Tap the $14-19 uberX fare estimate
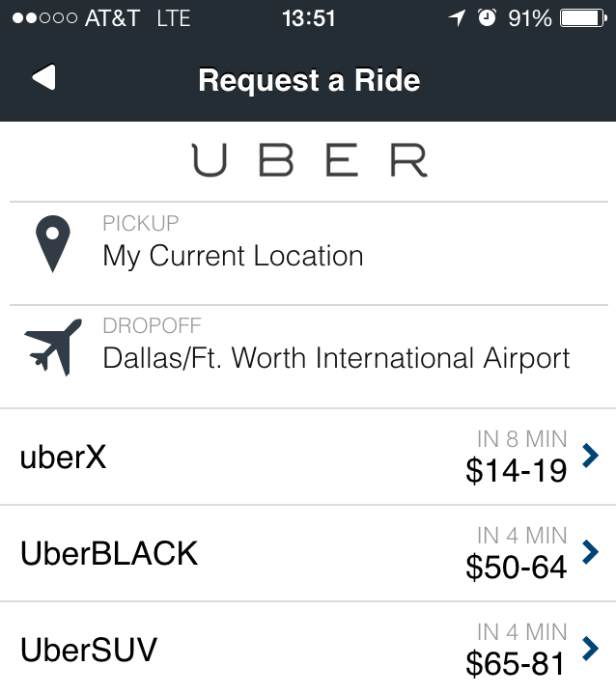Image resolution: width=616 pixels, height=694 pixels. pyautogui.click(x=517, y=470)
